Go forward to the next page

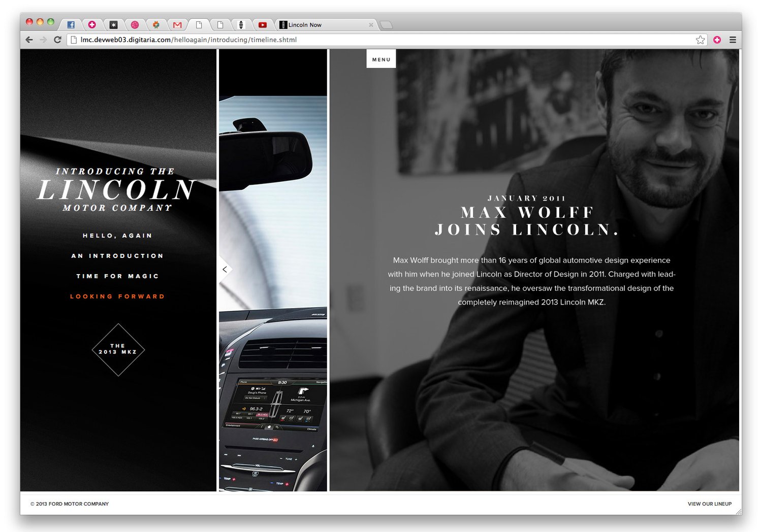[x=43, y=40]
